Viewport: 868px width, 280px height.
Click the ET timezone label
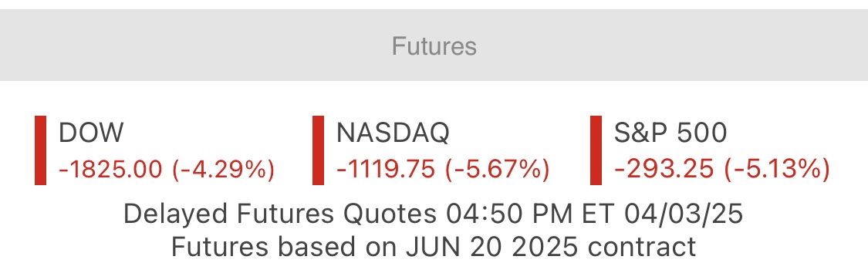click(x=599, y=214)
